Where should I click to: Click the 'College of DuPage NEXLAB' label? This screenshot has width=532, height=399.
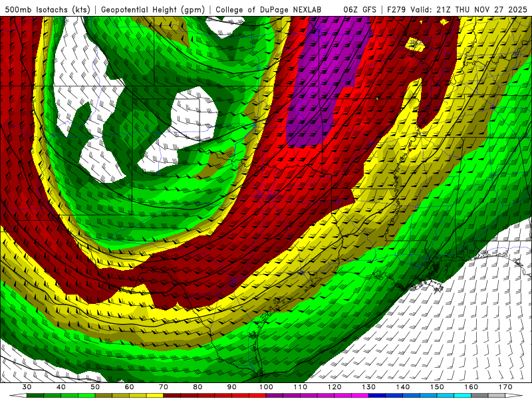(269, 10)
